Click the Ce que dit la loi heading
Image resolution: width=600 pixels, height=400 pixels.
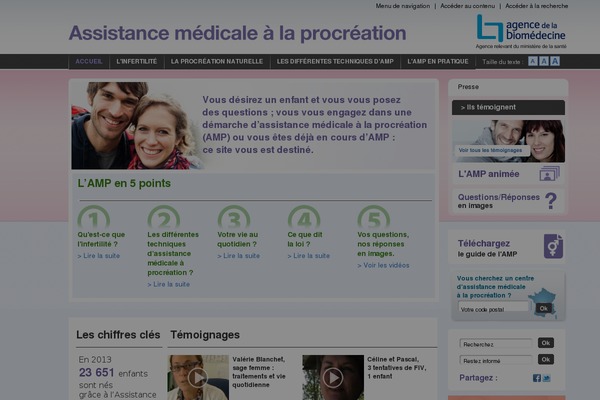click(x=305, y=239)
